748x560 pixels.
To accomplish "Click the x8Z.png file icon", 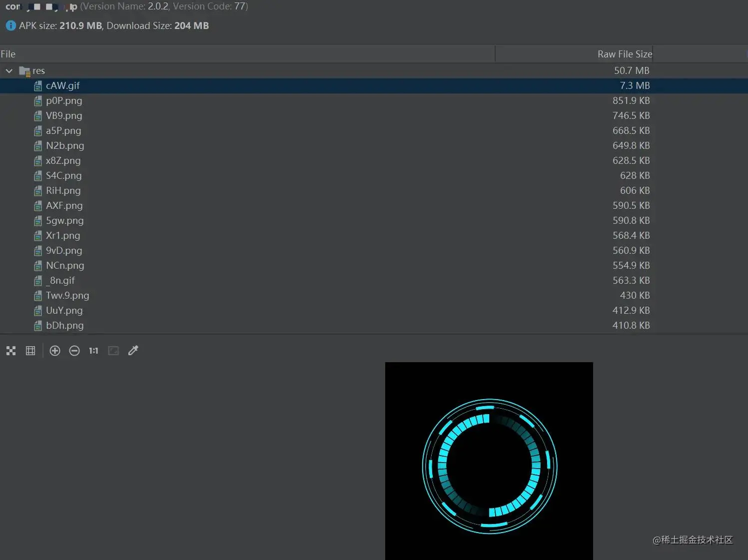I will coord(38,161).
